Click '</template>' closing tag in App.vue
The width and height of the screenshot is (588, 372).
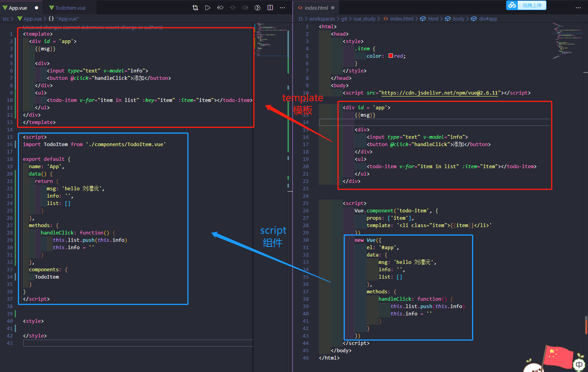coord(39,122)
